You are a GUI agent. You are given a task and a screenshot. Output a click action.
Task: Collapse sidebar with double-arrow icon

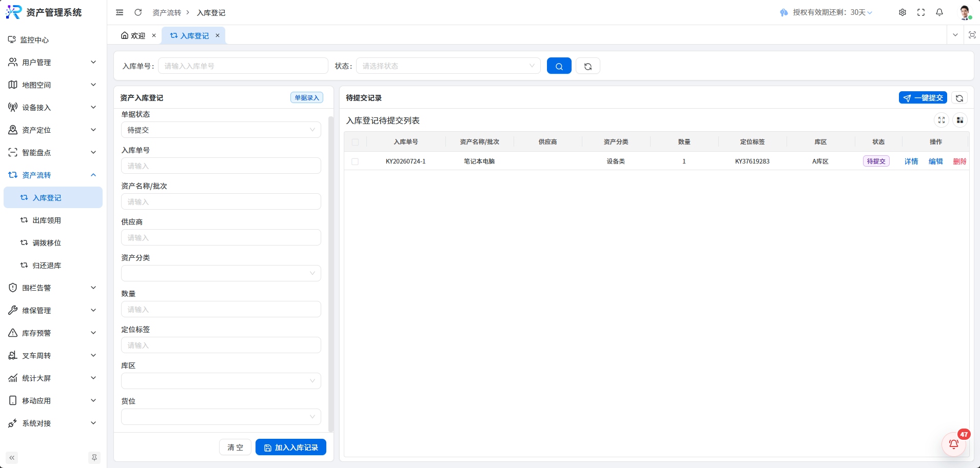(12, 458)
